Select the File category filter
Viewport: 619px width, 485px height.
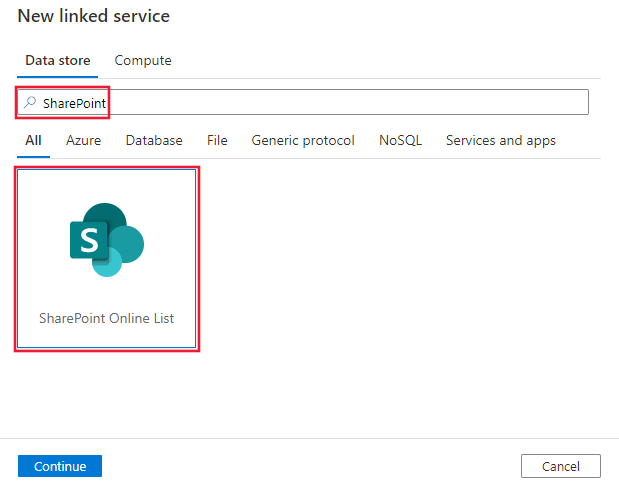[217, 140]
